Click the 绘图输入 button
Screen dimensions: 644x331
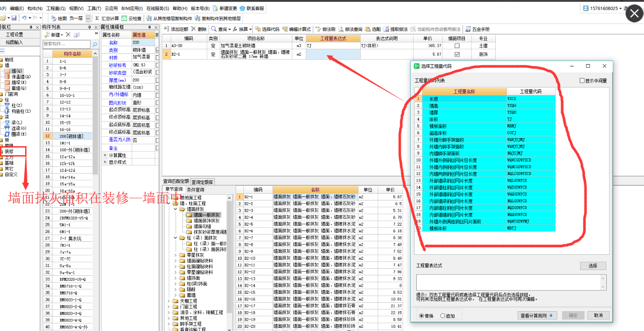tap(14, 42)
